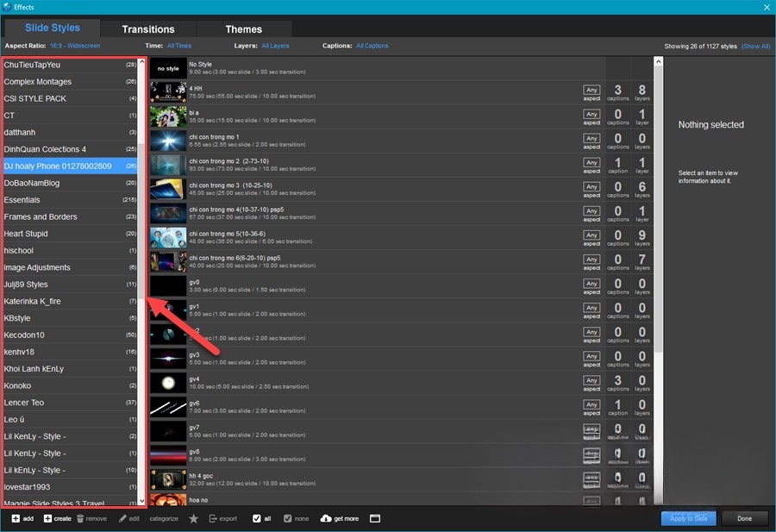Click the add style plus icon
776x532 pixels.
click(16, 518)
